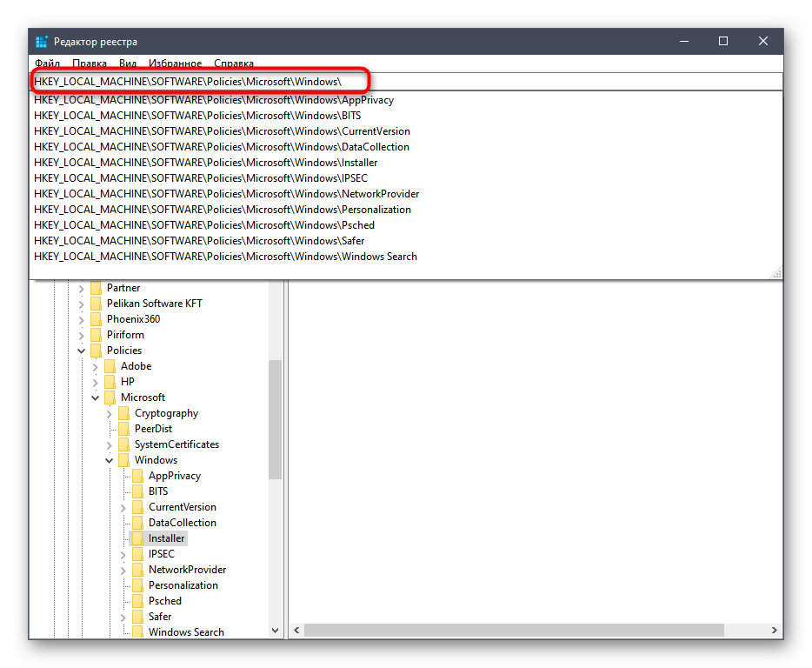Click the Policies folder icon in tree

[x=96, y=351]
